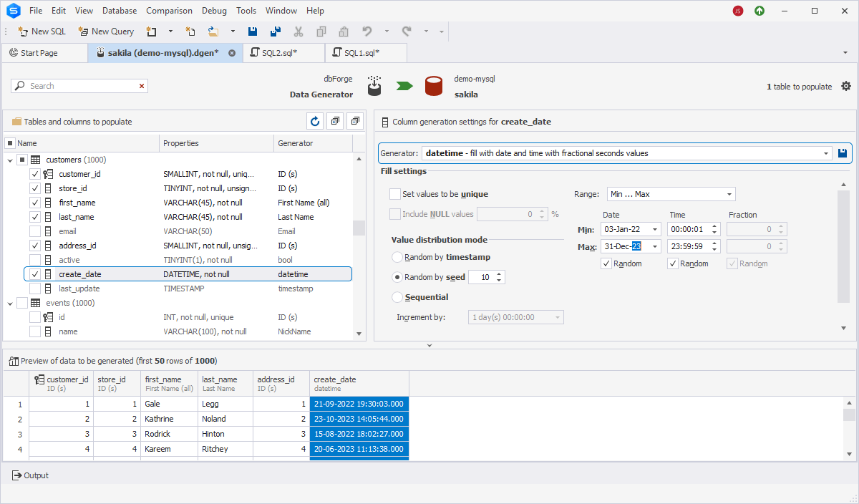Open the Database menu
The height and width of the screenshot is (504, 859).
tap(119, 10)
